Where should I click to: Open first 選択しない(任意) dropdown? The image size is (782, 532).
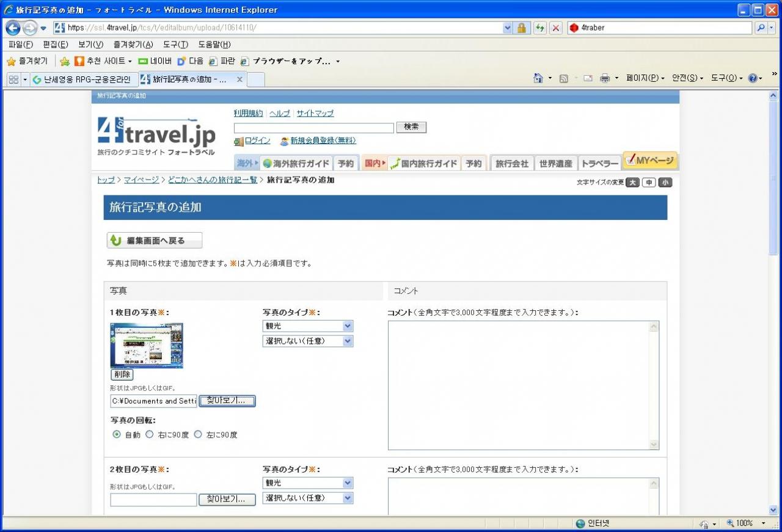[x=308, y=341]
